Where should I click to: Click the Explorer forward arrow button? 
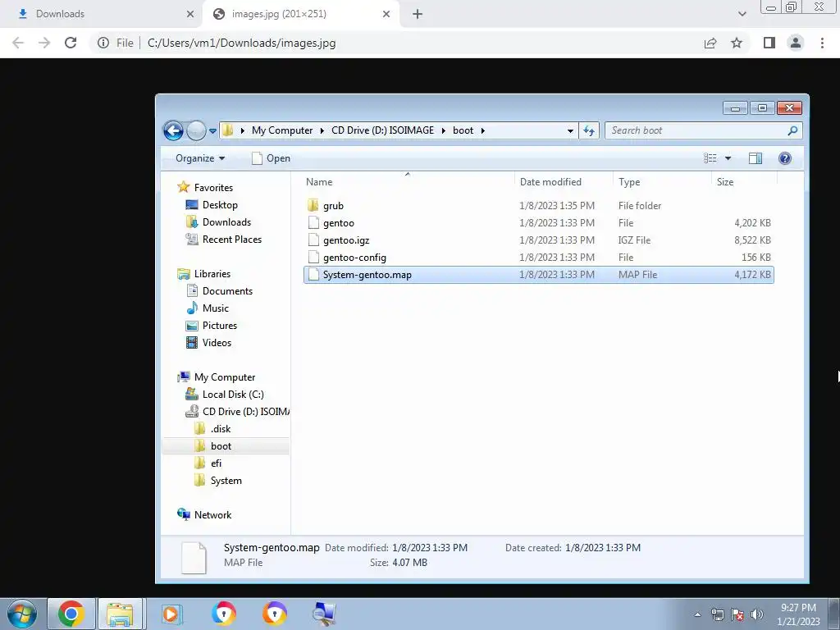[196, 130]
